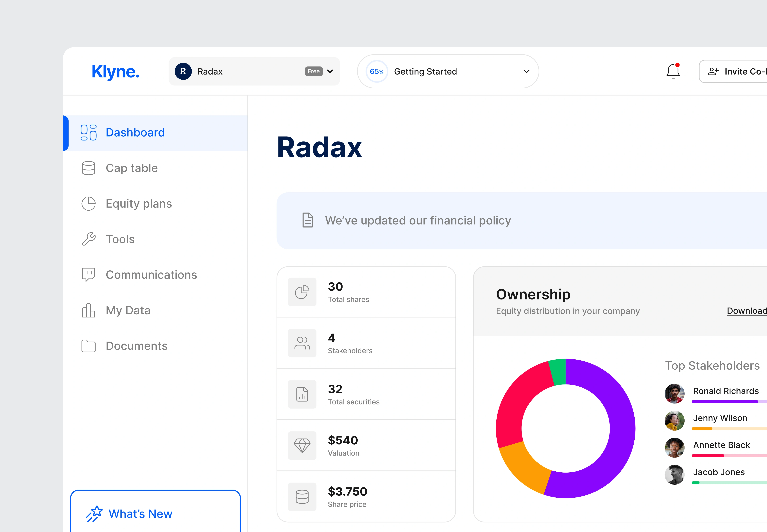This screenshot has height=532, width=767.
Task: Expand the Getting Started dropdown chevron
Action: pyautogui.click(x=526, y=71)
